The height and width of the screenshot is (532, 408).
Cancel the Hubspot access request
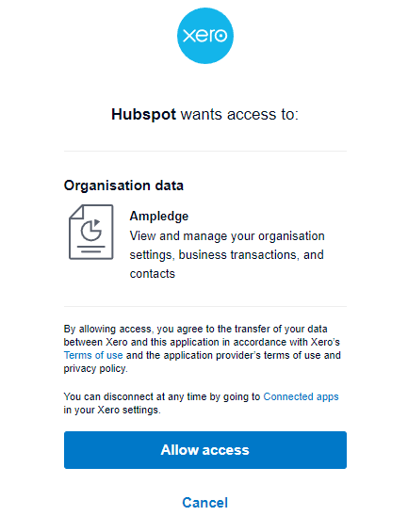[x=205, y=503]
